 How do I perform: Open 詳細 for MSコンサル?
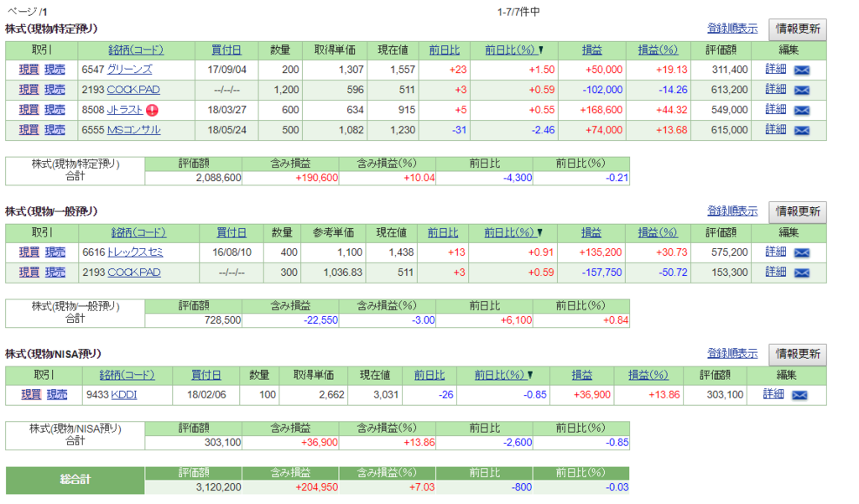[x=776, y=129]
